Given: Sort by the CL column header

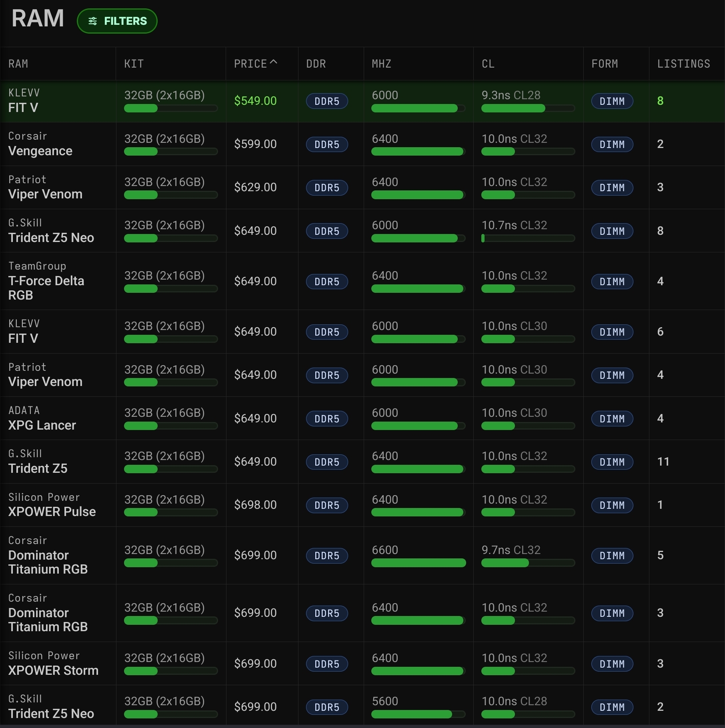Looking at the screenshot, I should (x=488, y=64).
